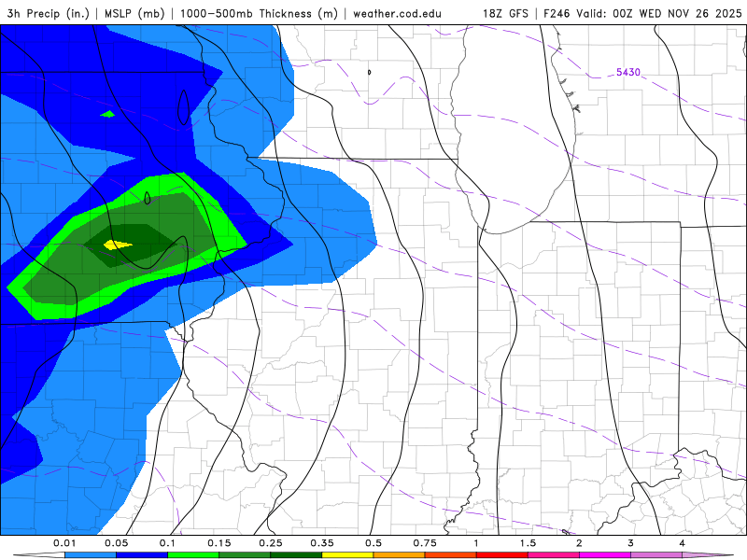Screen dimensions: 747x560
Task: Click the 'weather.cod.edu' site text
Action: coord(397,13)
